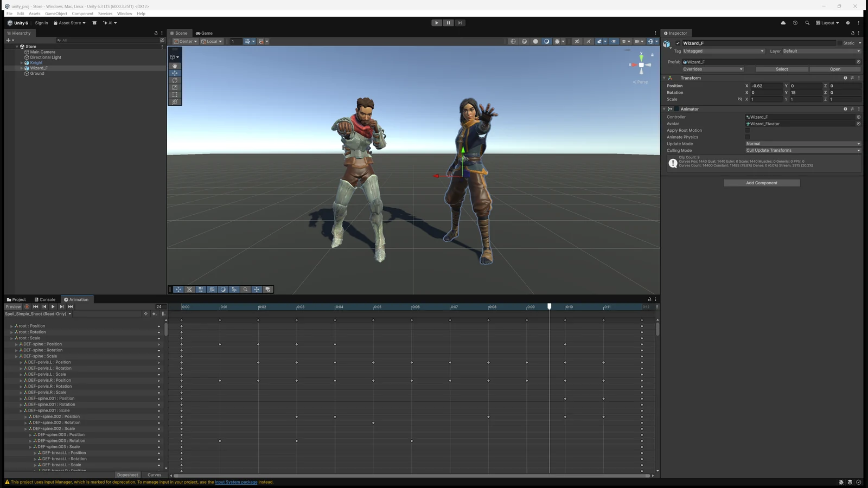Select the Transform tool in Scene toolbar

pyautogui.click(x=175, y=101)
